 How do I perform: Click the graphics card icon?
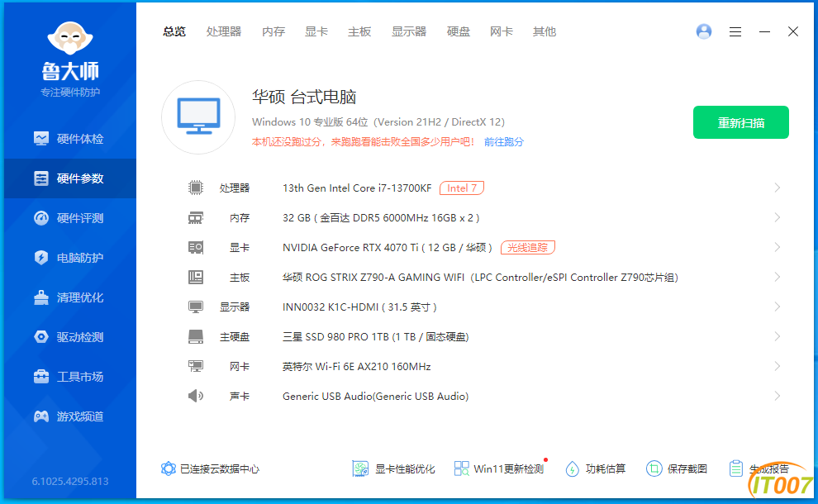click(x=196, y=247)
